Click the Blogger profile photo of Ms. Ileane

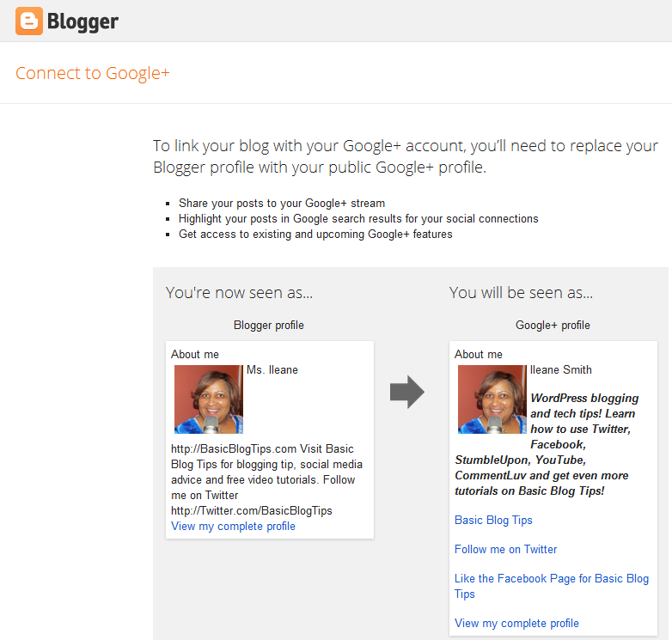209,399
